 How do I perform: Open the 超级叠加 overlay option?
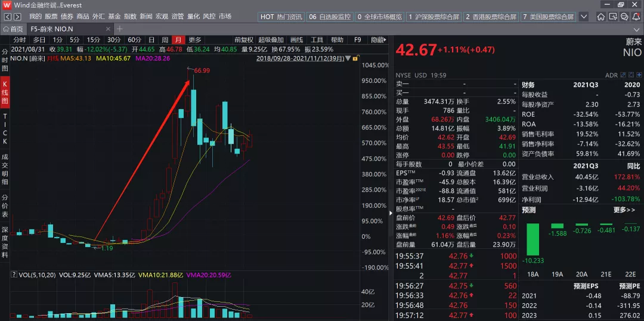[271, 40]
